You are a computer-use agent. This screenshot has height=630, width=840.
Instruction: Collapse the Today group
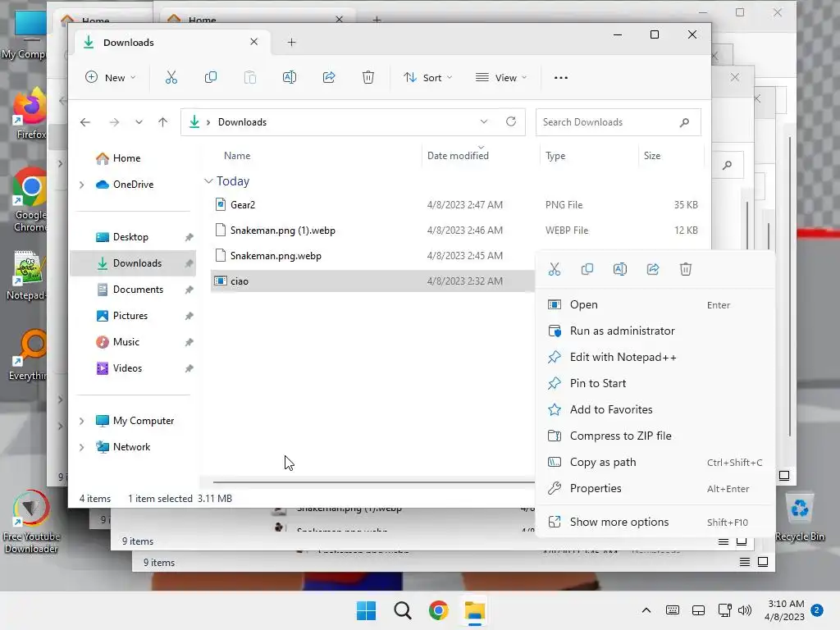[208, 181]
